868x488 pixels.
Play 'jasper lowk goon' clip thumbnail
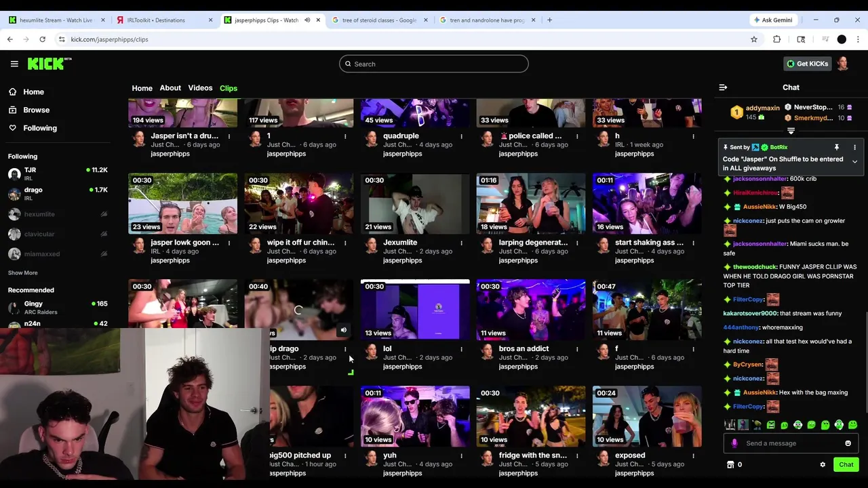click(x=183, y=203)
